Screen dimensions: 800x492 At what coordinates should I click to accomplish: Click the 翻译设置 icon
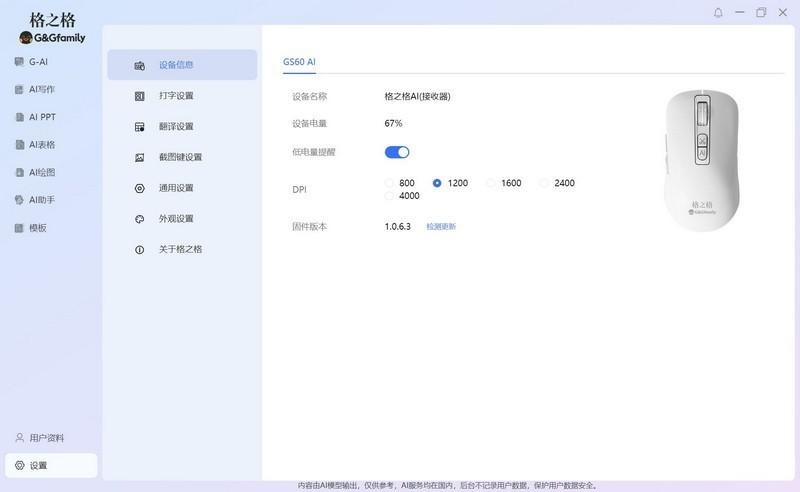139,127
